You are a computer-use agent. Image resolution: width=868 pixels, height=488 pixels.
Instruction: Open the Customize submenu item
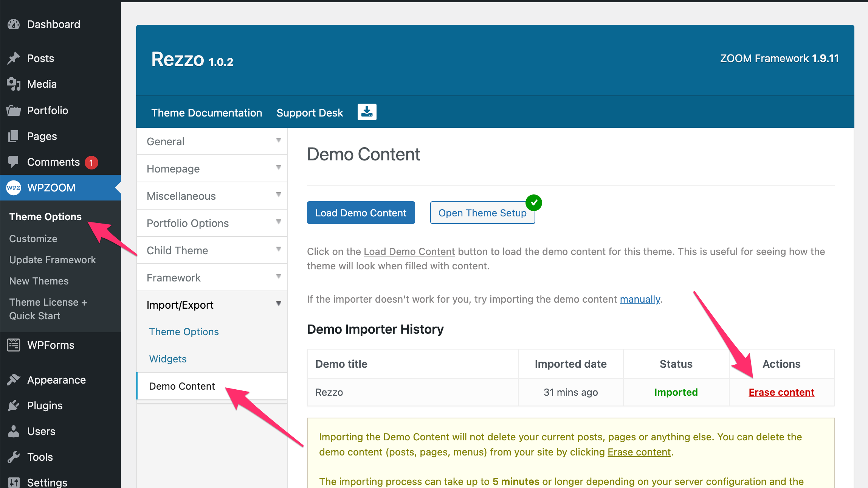tap(33, 239)
